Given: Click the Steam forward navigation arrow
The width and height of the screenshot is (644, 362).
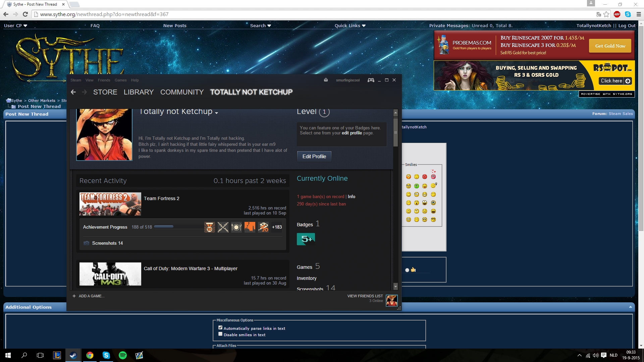Looking at the screenshot, I should [85, 92].
